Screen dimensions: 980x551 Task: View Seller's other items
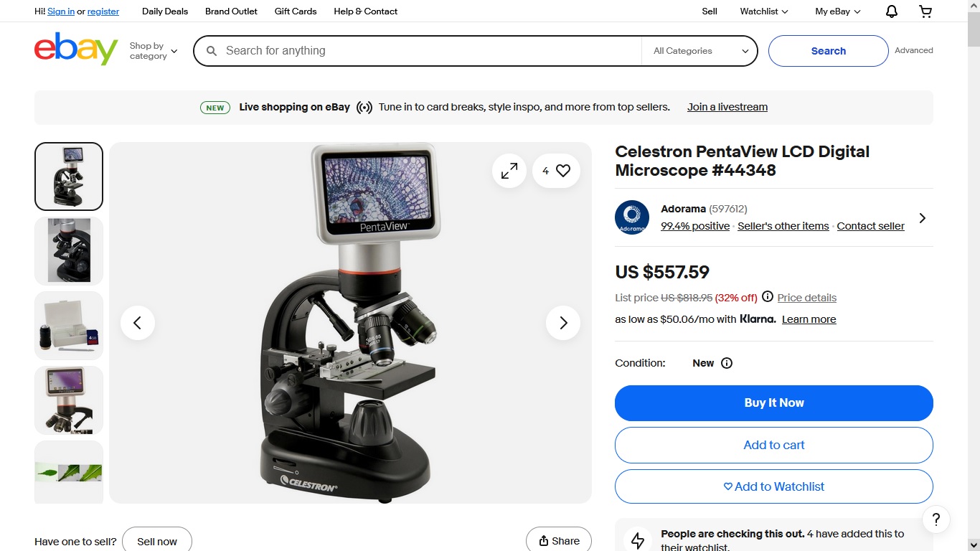[783, 226]
